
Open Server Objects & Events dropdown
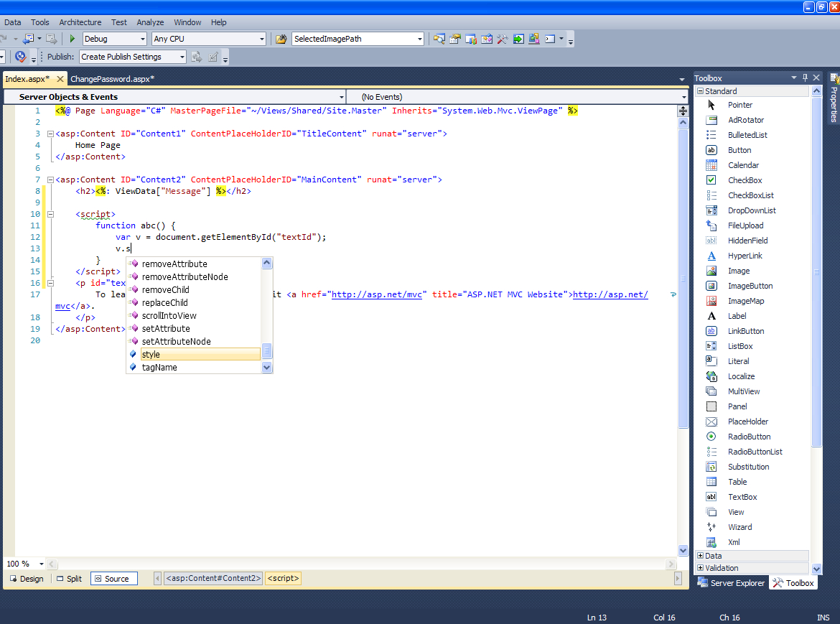(x=341, y=97)
